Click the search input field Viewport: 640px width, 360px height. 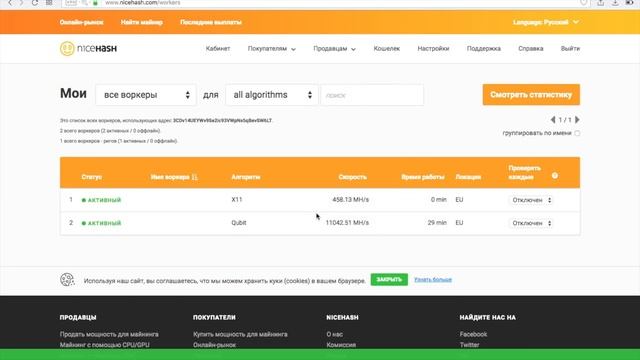tap(372, 95)
